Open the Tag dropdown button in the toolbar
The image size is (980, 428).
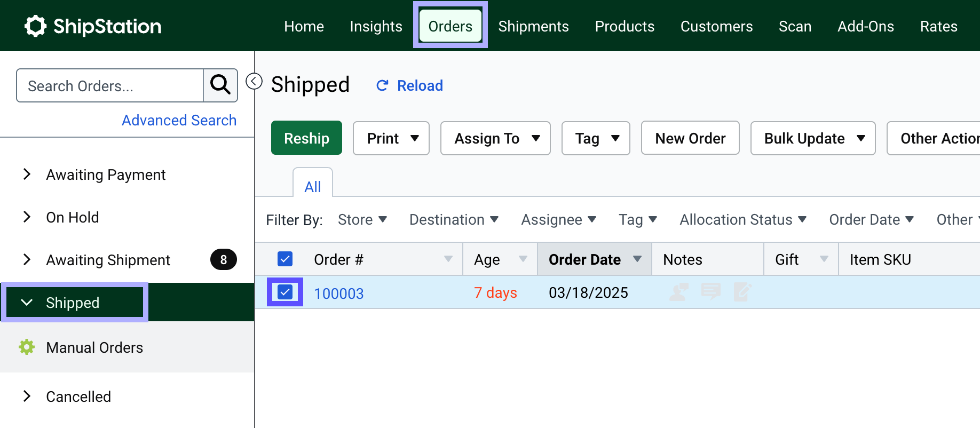pos(596,138)
